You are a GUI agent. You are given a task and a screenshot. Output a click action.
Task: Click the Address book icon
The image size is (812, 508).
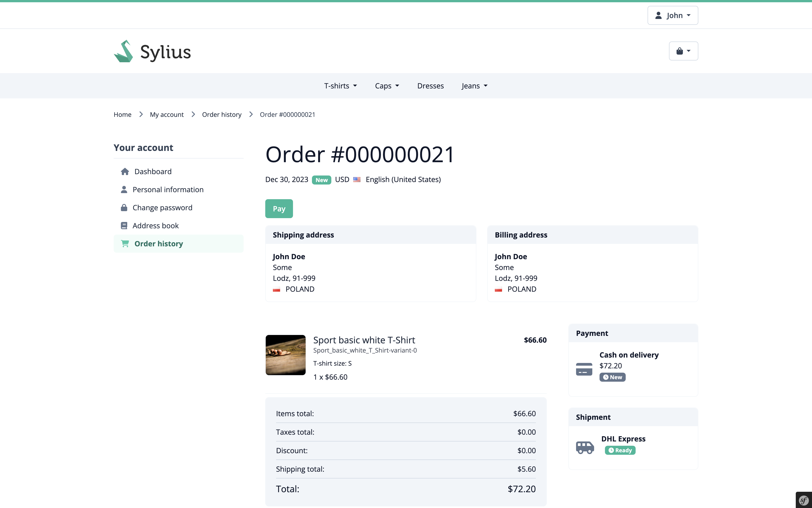[124, 226]
